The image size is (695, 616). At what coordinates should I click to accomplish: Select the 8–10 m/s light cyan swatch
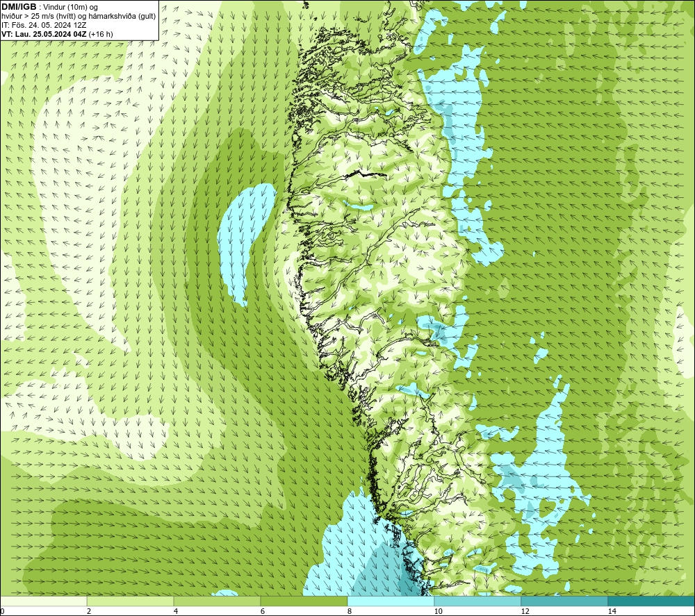click(391, 601)
